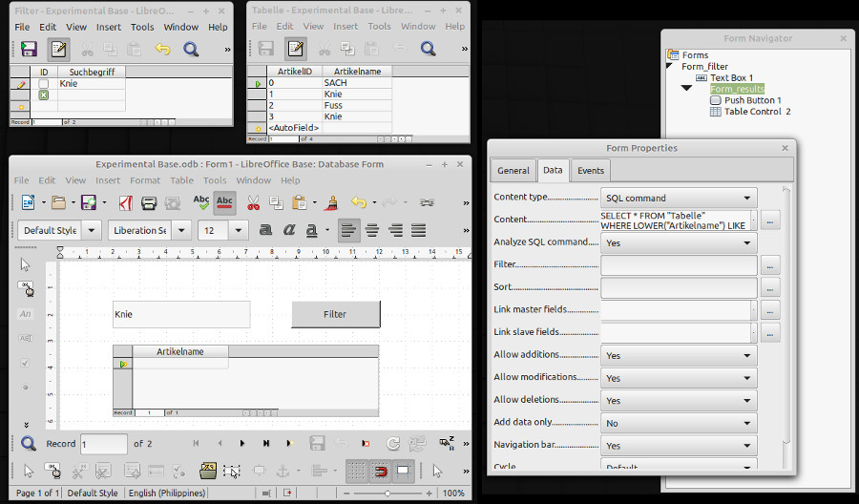Select the Label control tool in left sidebar
Screen dimensions: 859x504
tap(25, 314)
